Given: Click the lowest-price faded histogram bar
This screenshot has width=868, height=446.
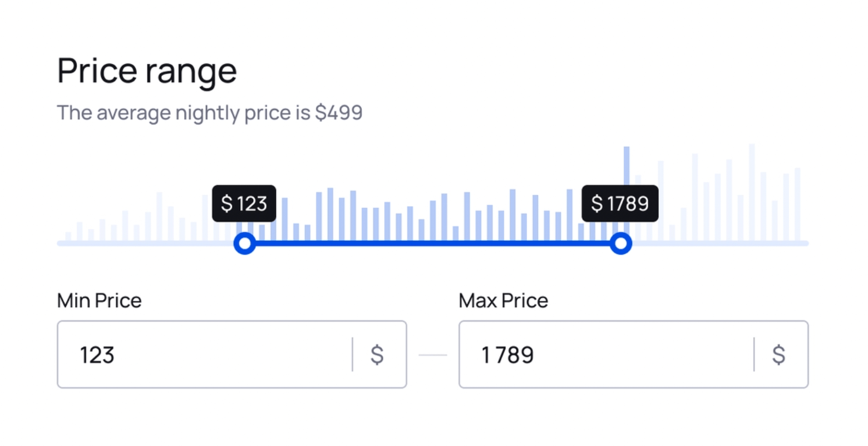Looking at the screenshot, I should (x=68, y=237).
